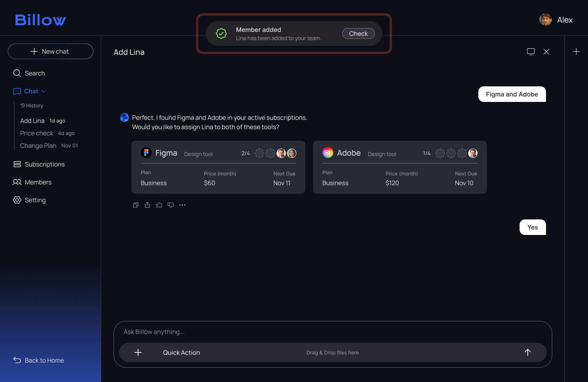The image size is (588, 382).
Task: Open Alex's profile avatar
Action: pyautogui.click(x=545, y=19)
